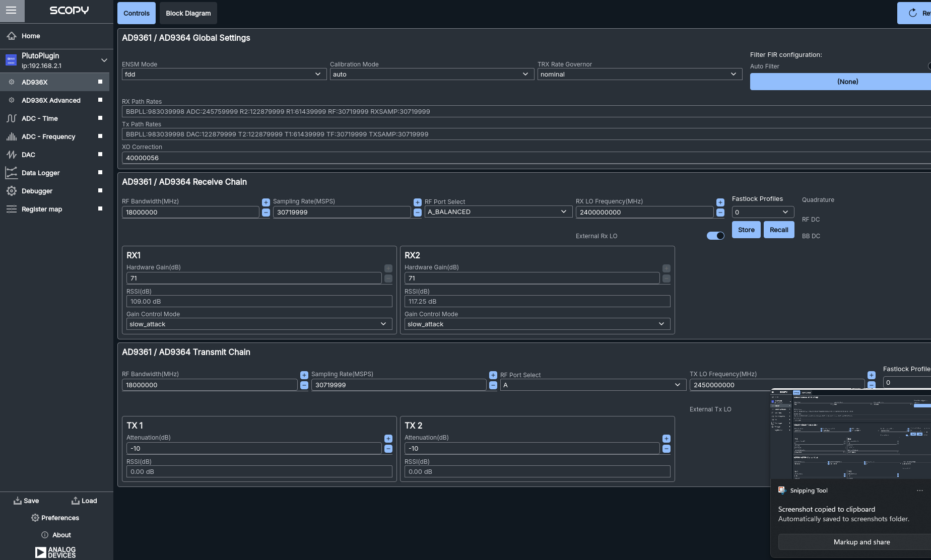Toggle Debugger run square indicator
931x560 pixels.
click(100, 190)
